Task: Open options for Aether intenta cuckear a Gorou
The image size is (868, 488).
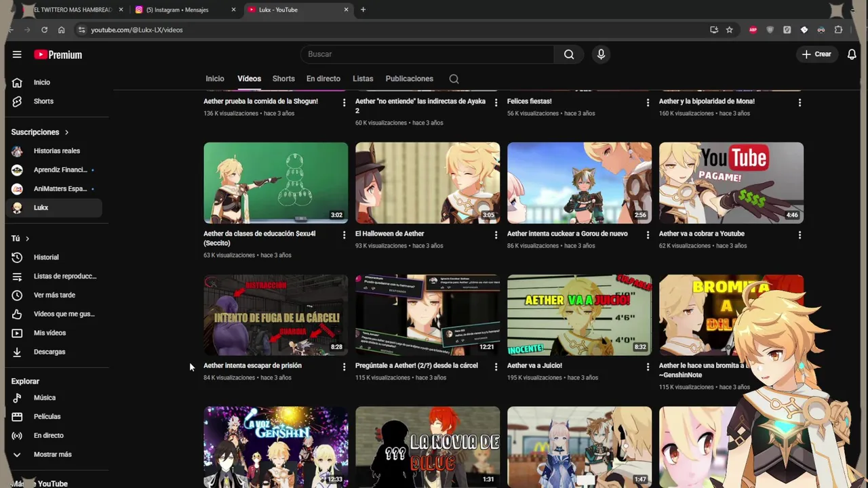Action: [648, 235]
